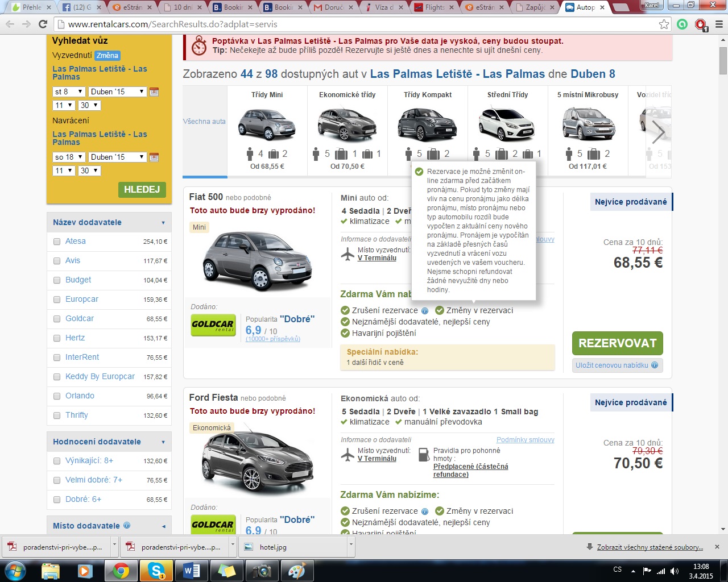Open Windows Start button

14,571
